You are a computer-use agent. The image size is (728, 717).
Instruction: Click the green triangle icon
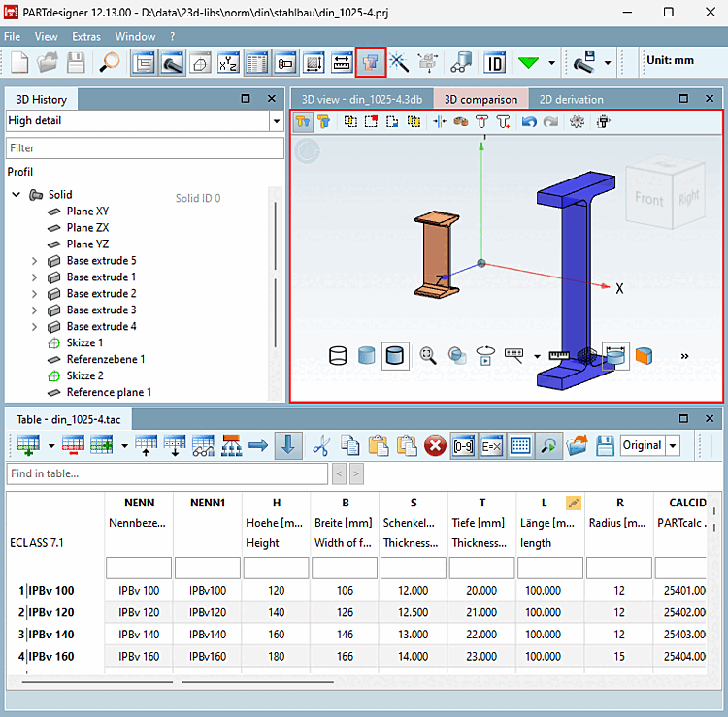click(528, 63)
